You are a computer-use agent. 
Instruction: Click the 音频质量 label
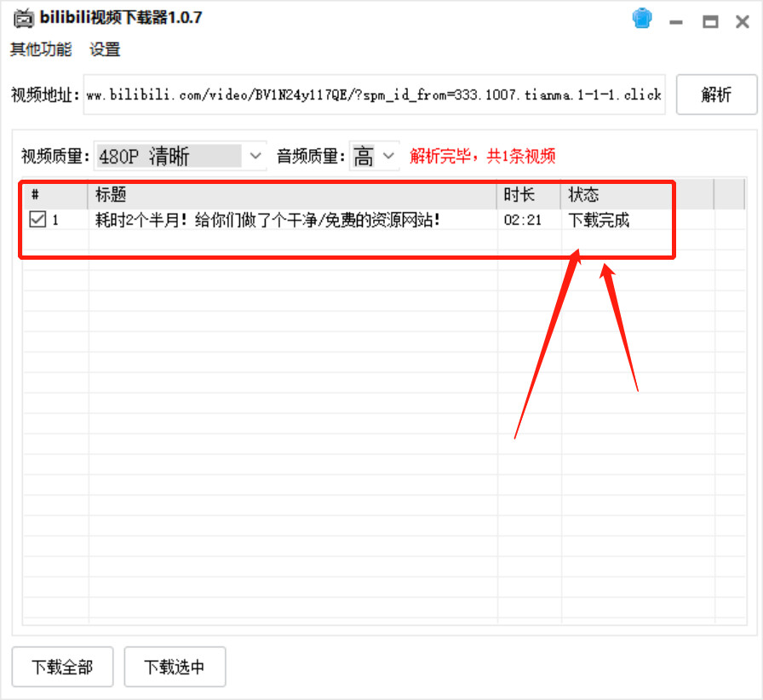pos(312,156)
